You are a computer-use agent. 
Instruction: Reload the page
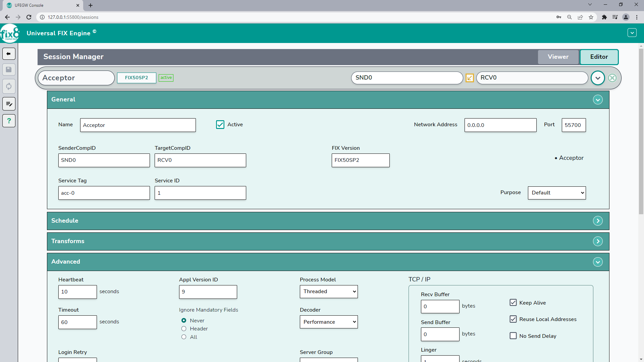click(29, 17)
